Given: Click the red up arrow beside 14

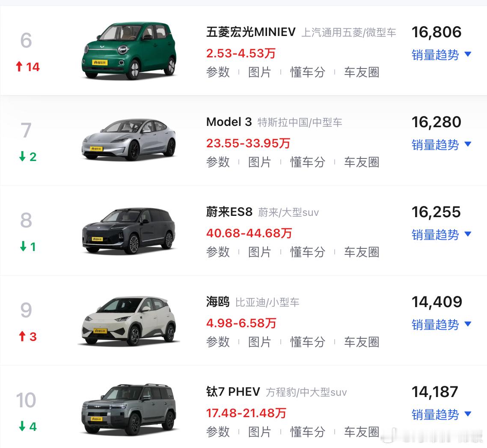Looking at the screenshot, I should (x=19, y=66).
